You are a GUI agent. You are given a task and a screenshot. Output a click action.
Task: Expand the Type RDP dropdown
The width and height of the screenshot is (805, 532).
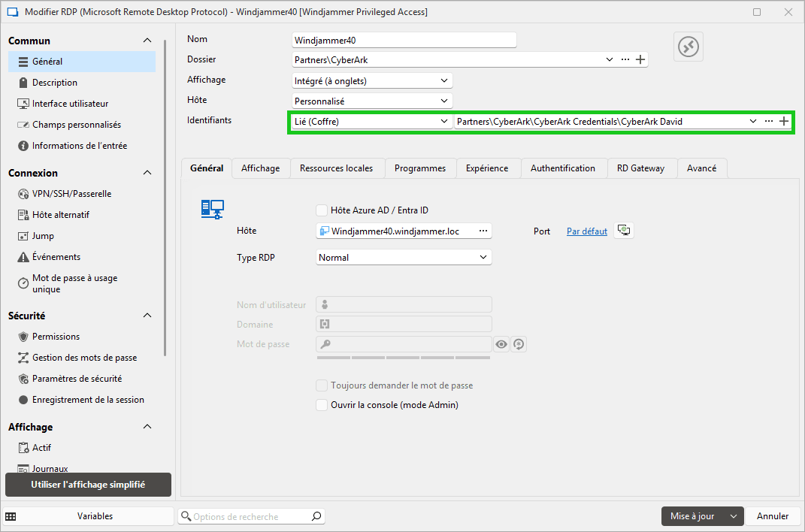pos(404,258)
